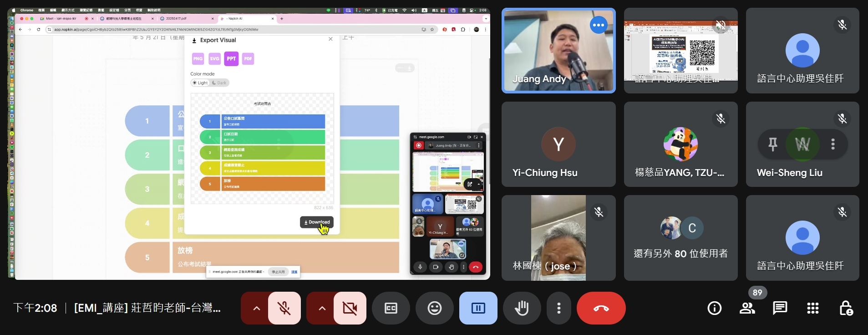Raise hand in the meeting
This screenshot has height=335, width=868.
(x=522, y=309)
